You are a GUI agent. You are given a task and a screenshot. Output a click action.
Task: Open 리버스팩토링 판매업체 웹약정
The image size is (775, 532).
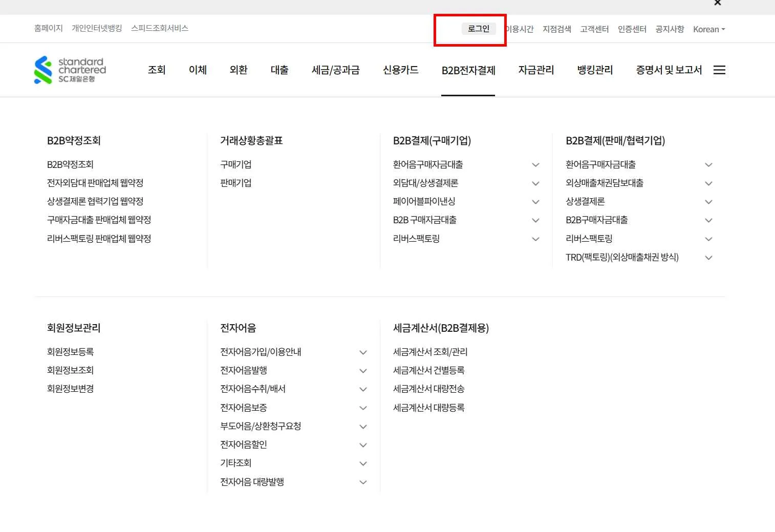[x=99, y=239]
